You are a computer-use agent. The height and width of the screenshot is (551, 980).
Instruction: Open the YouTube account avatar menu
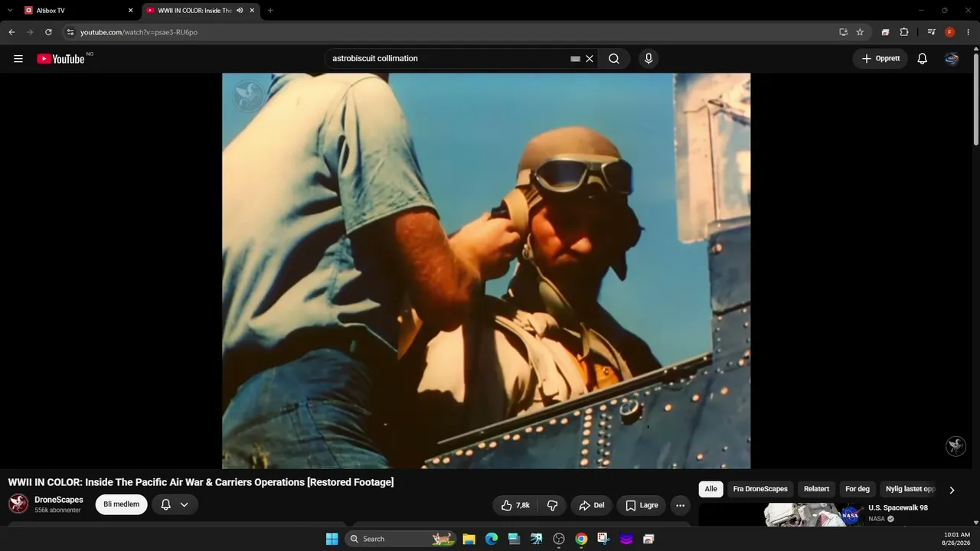(x=952, y=59)
